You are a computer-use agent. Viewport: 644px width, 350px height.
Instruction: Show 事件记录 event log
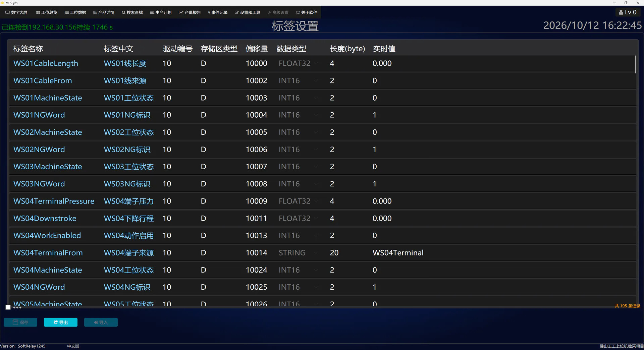218,12
